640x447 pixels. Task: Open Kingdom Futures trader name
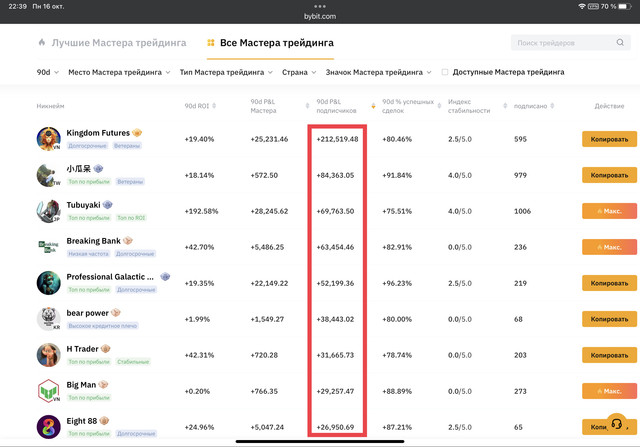98,133
